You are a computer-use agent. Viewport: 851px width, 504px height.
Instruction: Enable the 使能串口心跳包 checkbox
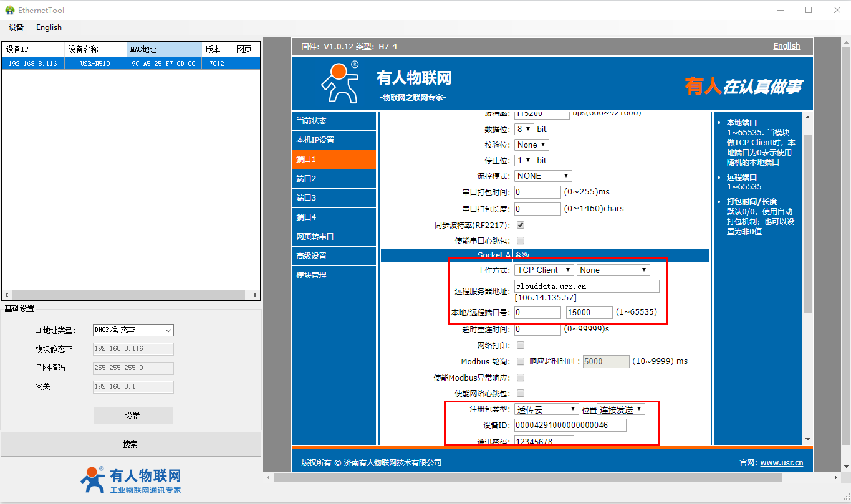pyautogui.click(x=521, y=240)
